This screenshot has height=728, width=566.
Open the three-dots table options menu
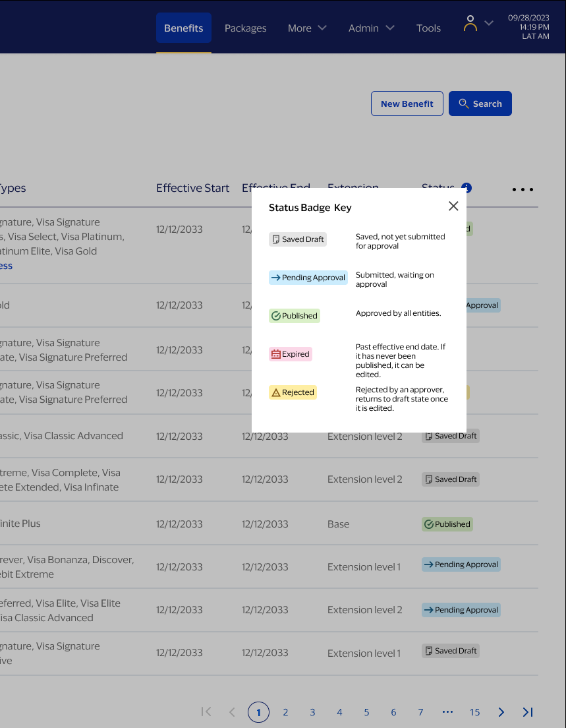[x=523, y=190]
